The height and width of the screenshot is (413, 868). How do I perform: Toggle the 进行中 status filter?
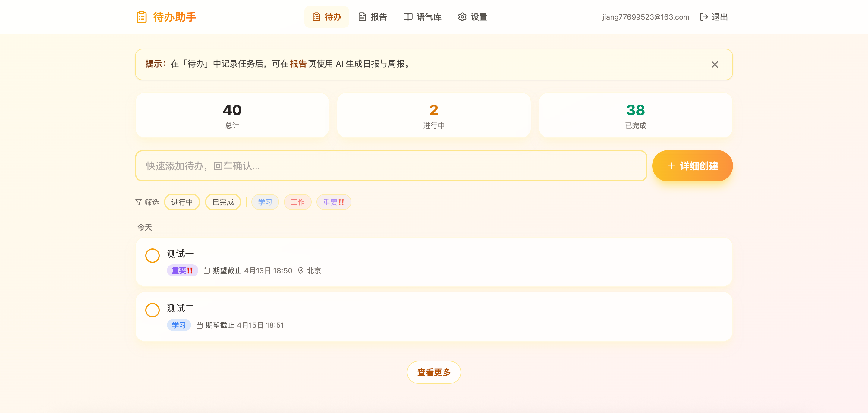(182, 202)
